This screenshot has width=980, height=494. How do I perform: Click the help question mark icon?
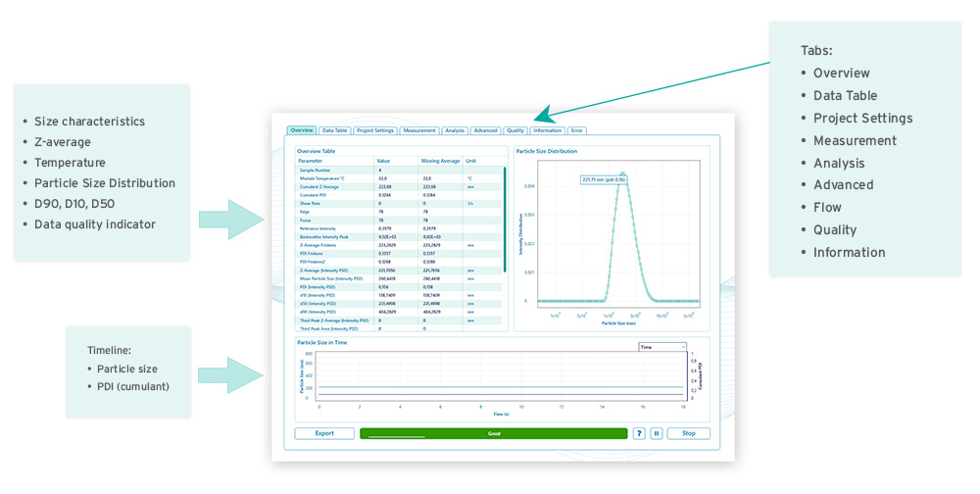pyautogui.click(x=639, y=433)
